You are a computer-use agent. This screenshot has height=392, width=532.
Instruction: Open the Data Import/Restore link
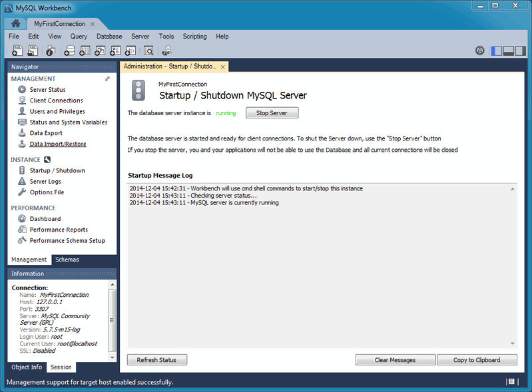pos(58,144)
